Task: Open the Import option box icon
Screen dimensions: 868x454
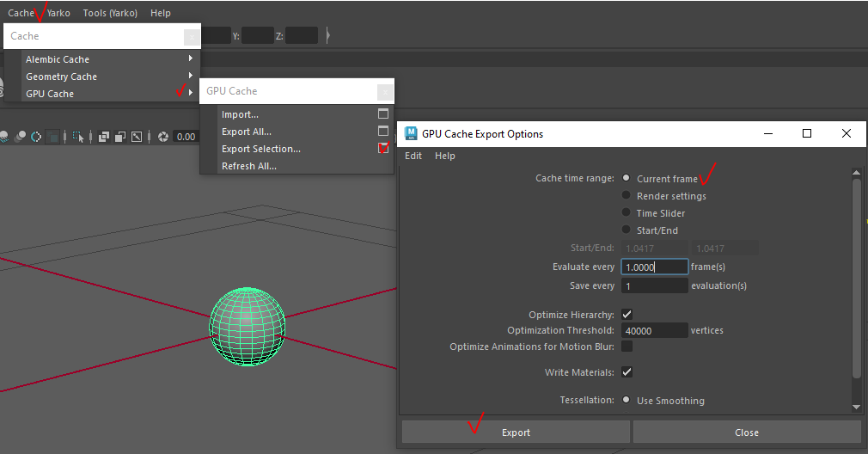Action: 383,114
